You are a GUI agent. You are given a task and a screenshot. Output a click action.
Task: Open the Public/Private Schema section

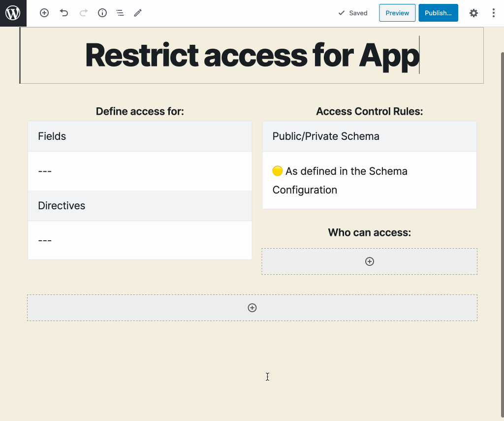369,136
